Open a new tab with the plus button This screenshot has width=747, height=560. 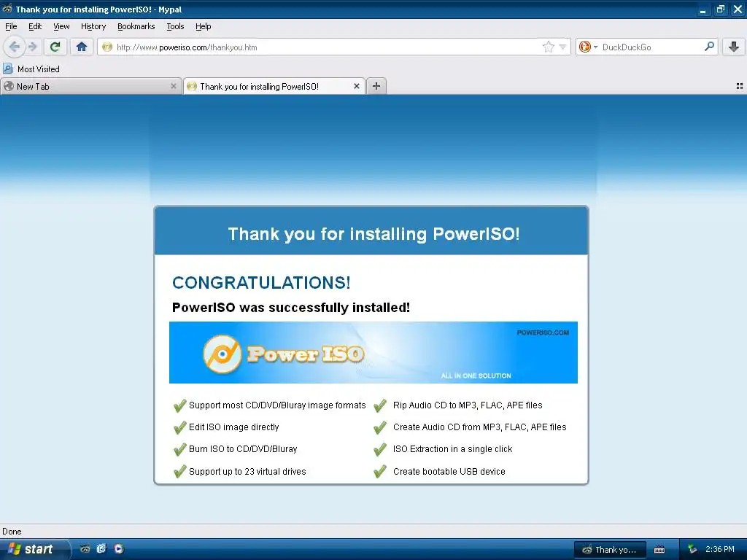[376, 86]
